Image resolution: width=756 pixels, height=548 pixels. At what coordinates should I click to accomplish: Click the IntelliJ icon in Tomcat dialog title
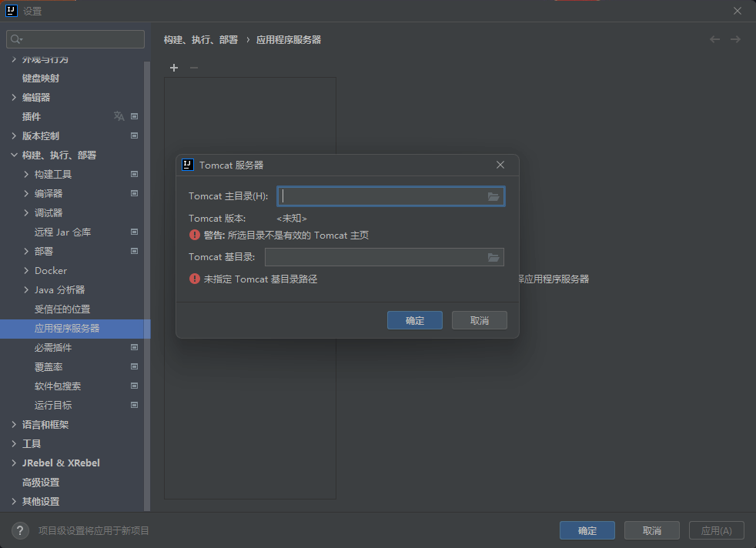(188, 165)
